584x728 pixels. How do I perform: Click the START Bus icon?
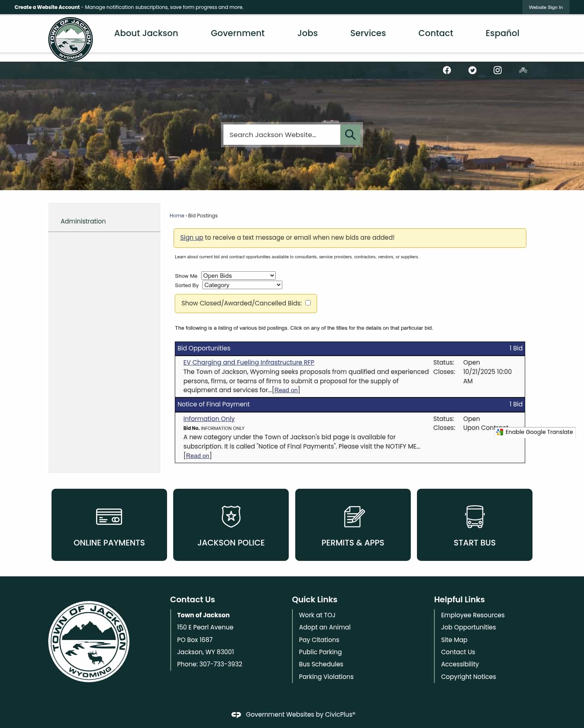click(474, 516)
